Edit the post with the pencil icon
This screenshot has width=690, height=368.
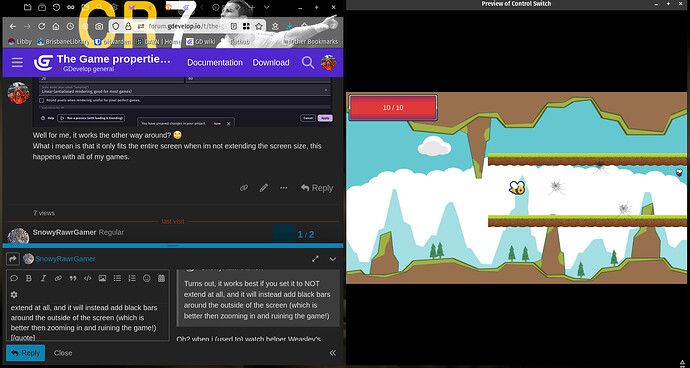click(264, 188)
